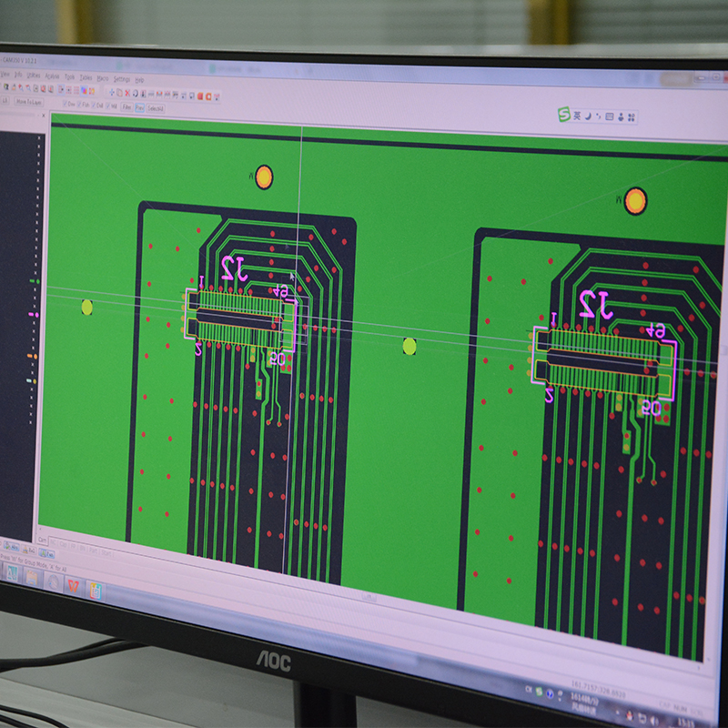728x728 pixels.
Task: Click the orange square icon with white center
Action: coord(208,96)
